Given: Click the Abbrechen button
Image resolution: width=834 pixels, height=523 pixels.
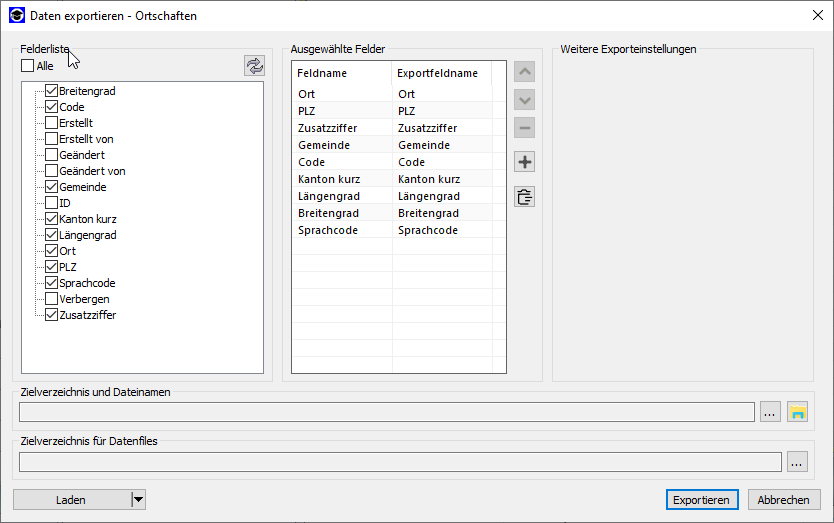Looking at the screenshot, I should coord(784,500).
